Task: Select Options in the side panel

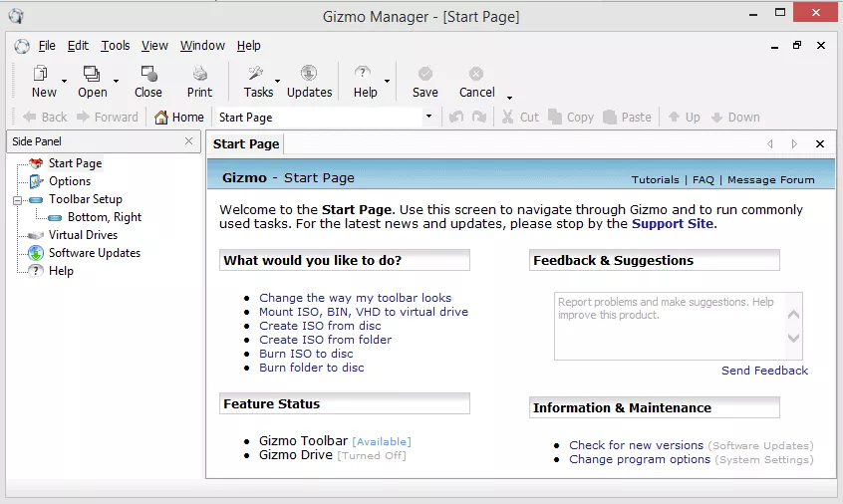Action: click(70, 181)
